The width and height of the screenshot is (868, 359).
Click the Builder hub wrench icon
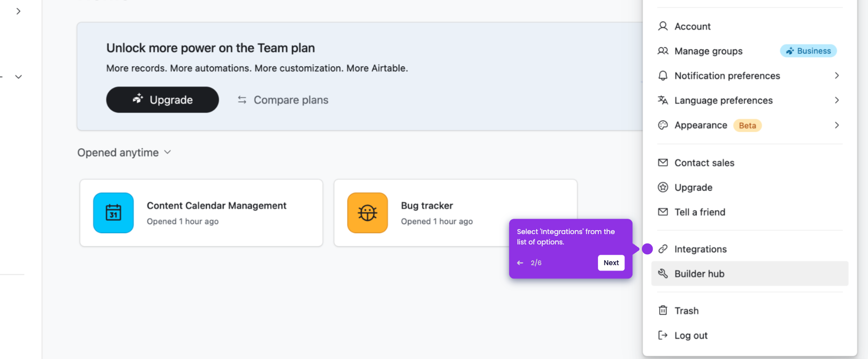pyautogui.click(x=663, y=274)
